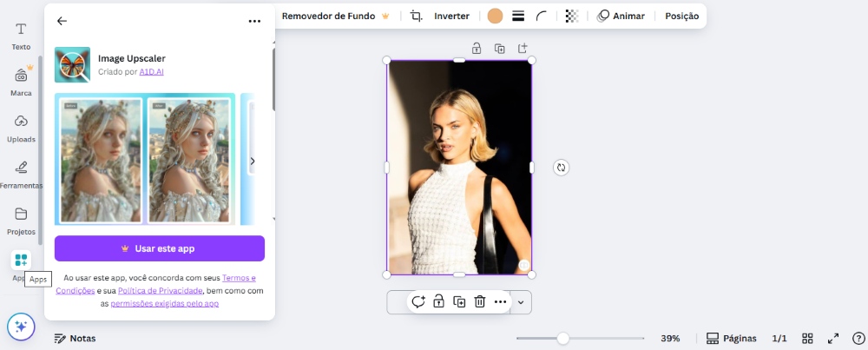The image size is (868, 350).
Task: Enter fullscreen presentation mode
Action: (x=833, y=339)
